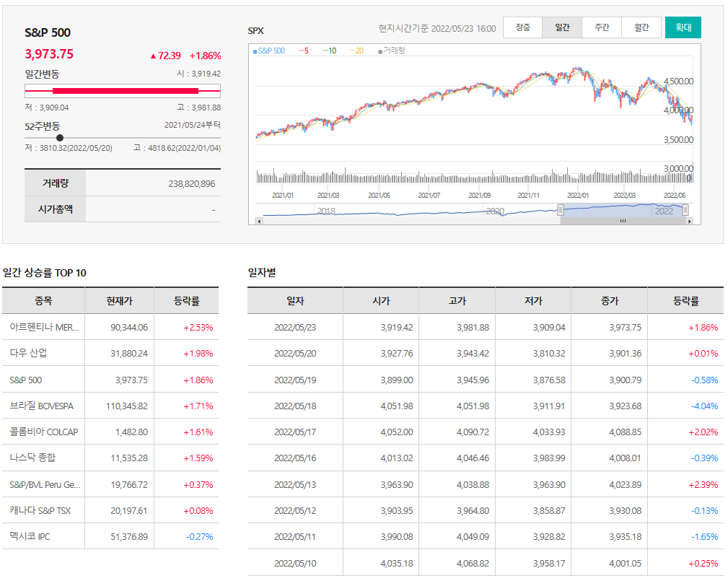Open 캐나다 S&P TSX index link
The height and width of the screenshot is (581, 728).
(x=40, y=510)
